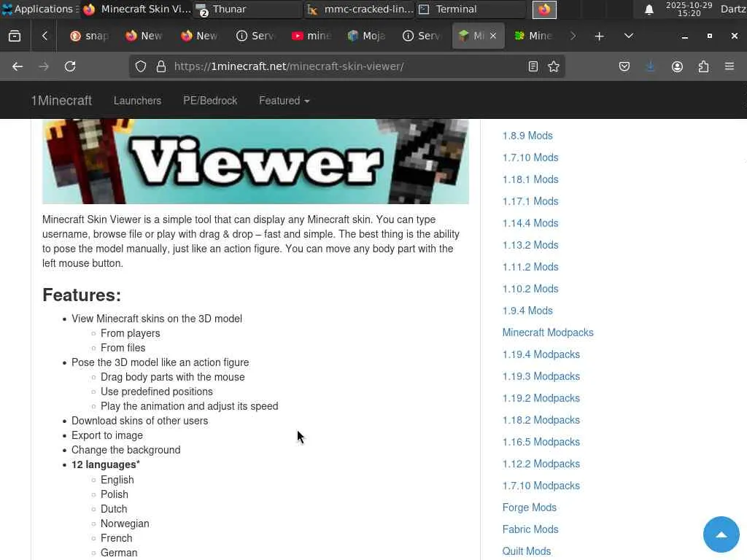This screenshot has width=747, height=560.
Task: Open the Firefox view sidebar icon
Action: pos(15,36)
